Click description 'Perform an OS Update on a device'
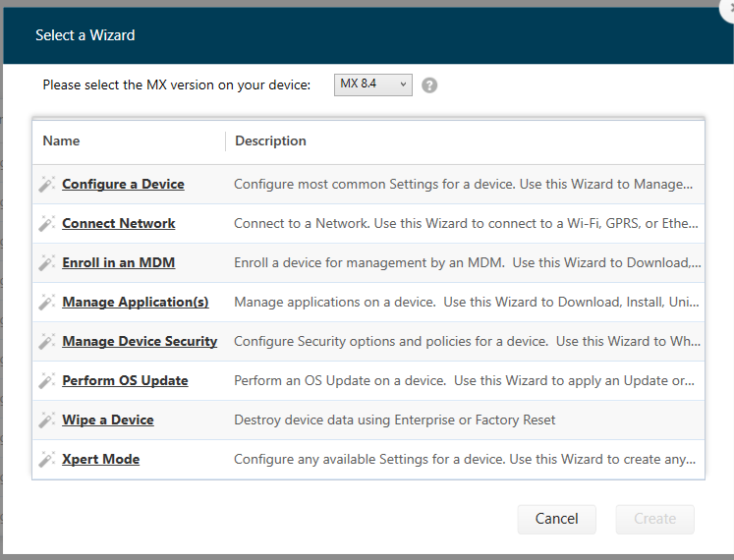734x560 pixels. pos(464,380)
